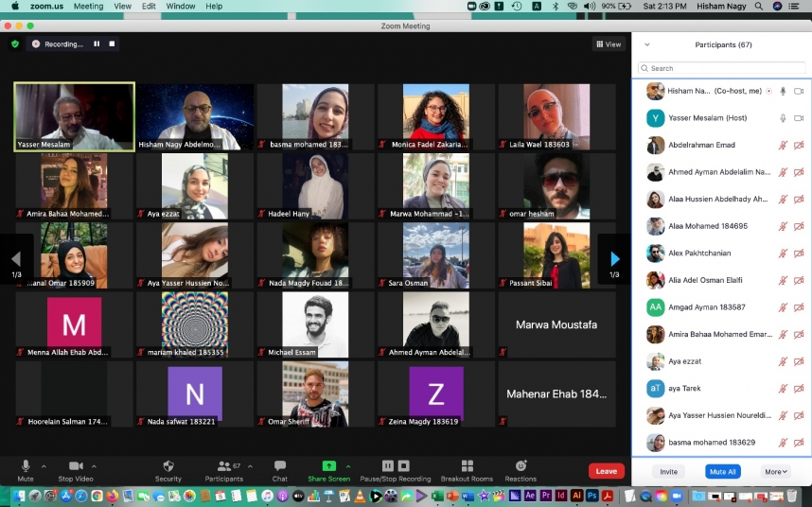Viewport: 812px width, 507px height.
Task: Select Marwa Moustafa's tile
Action: tap(556, 324)
